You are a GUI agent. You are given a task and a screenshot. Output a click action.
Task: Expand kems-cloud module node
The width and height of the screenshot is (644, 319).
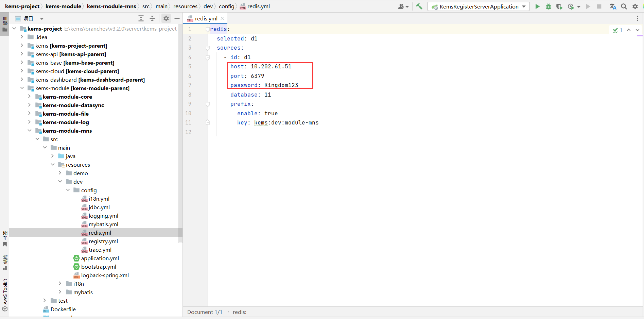point(22,71)
